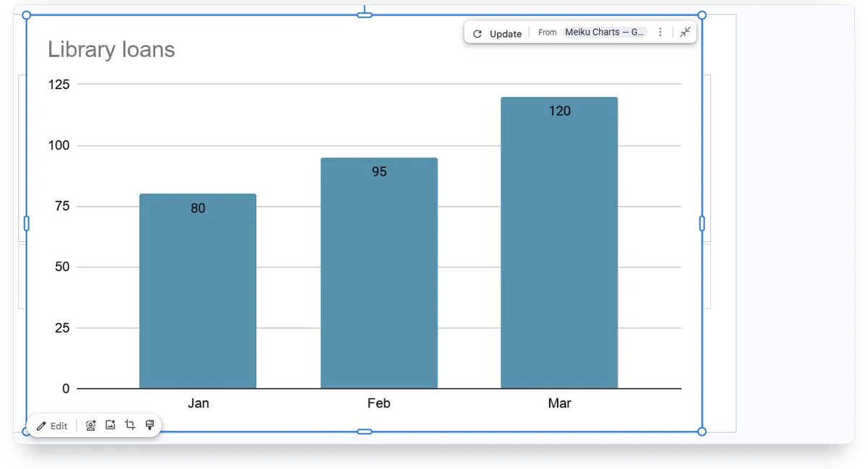Click the "Library loans" chart title
Screen dimensions: 868x469
tap(111, 49)
